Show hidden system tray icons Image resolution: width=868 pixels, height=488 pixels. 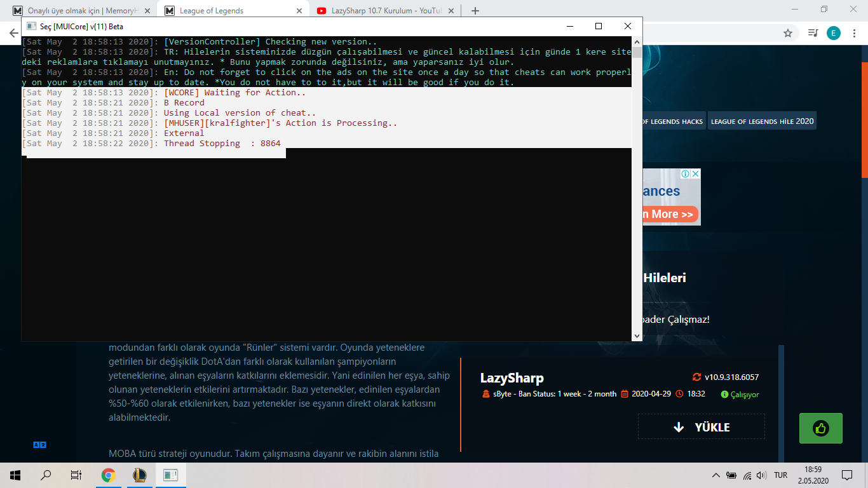[716, 475]
